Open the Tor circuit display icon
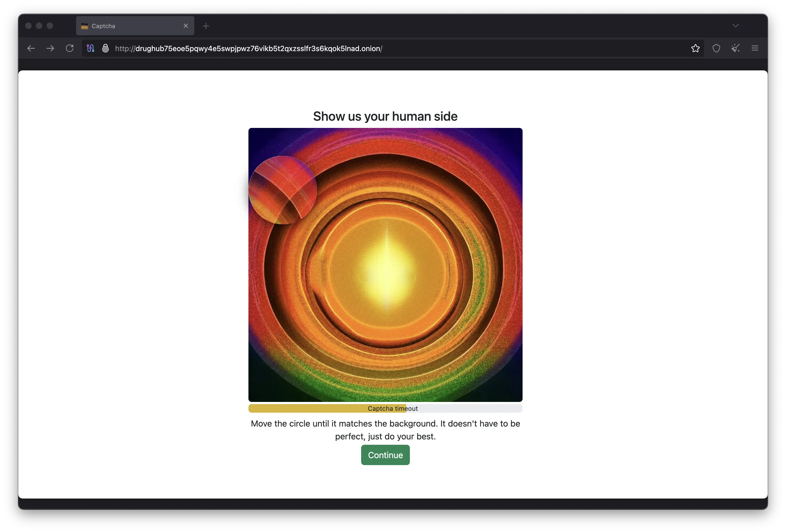This screenshot has width=786, height=532. [x=90, y=48]
